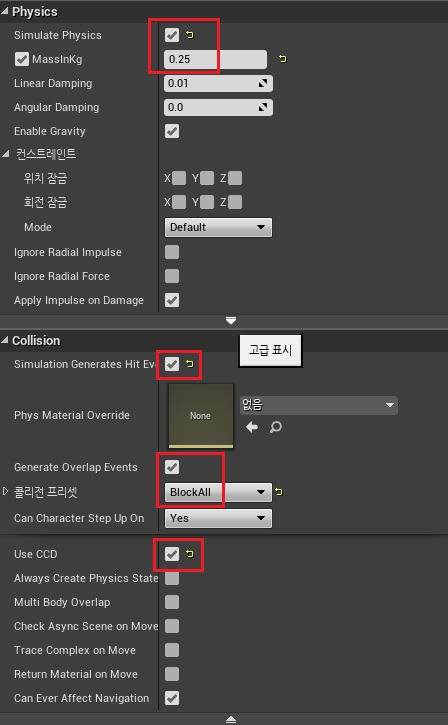Lock rotation Y axis checkbox

click(207, 202)
